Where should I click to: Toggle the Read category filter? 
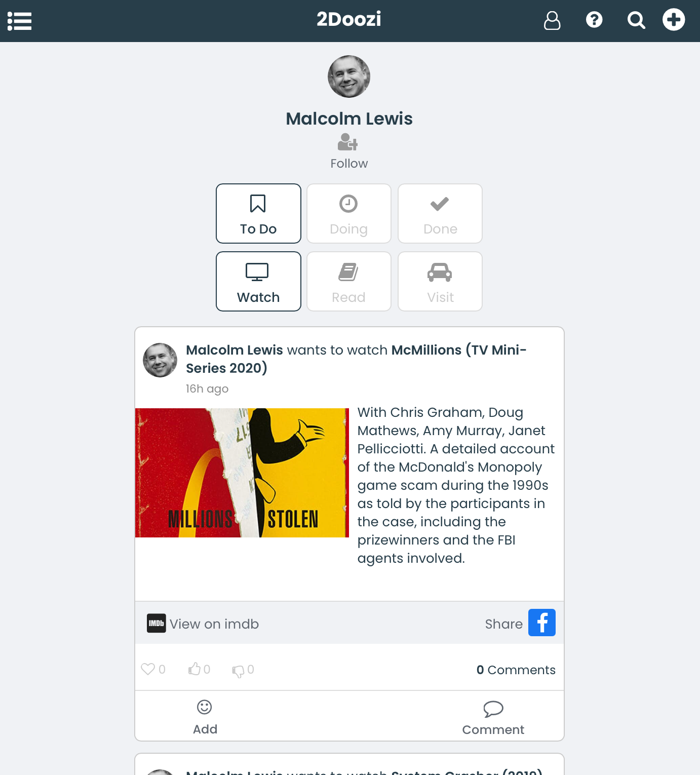coord(349,281)
